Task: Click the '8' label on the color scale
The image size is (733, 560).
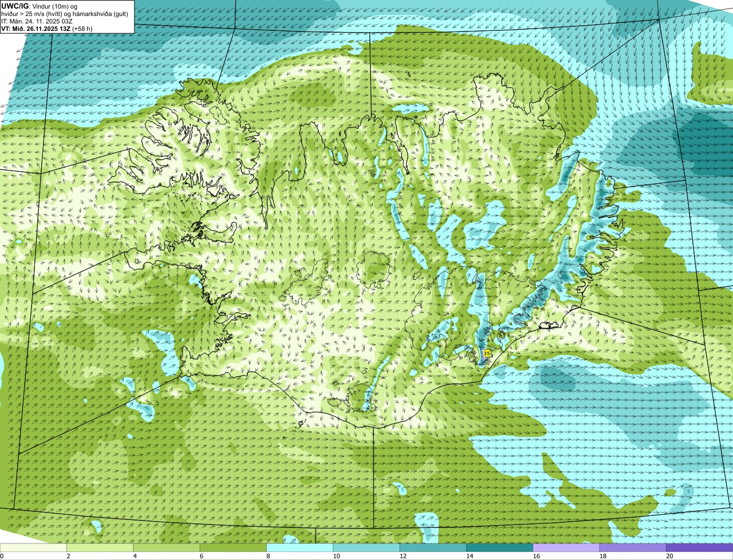Action: (268, 556)
